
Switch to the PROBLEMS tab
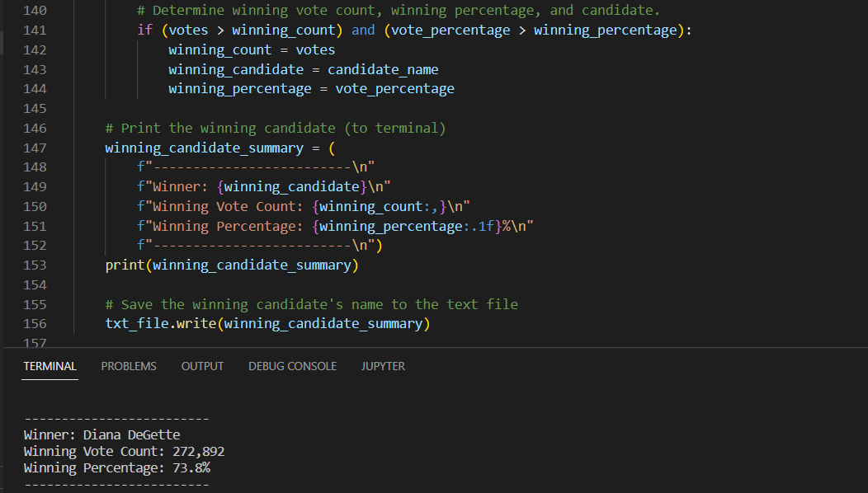[129, 366]
